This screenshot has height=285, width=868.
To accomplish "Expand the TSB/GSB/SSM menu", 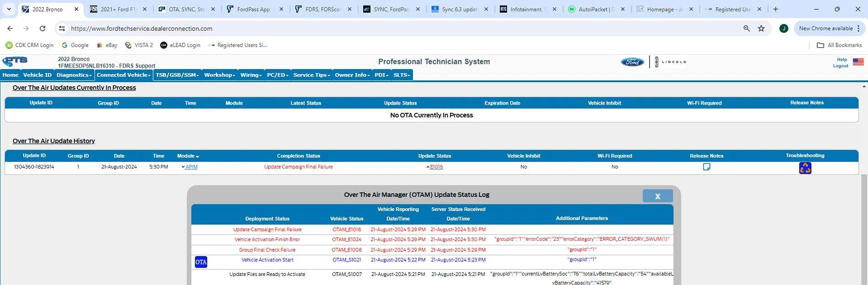I will tap(177, 75).
